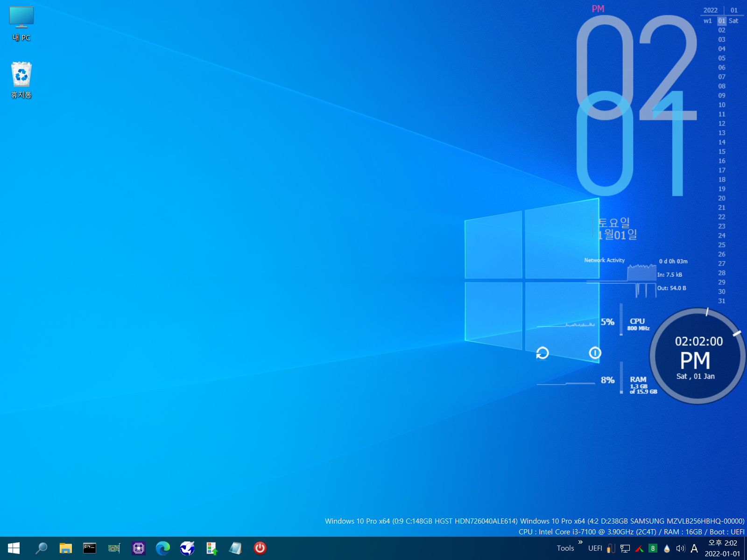Viewport: 747px width, 560px height.
Task: Click the 0 d 0h 03m uptime text
Action: tap(673, 261)
